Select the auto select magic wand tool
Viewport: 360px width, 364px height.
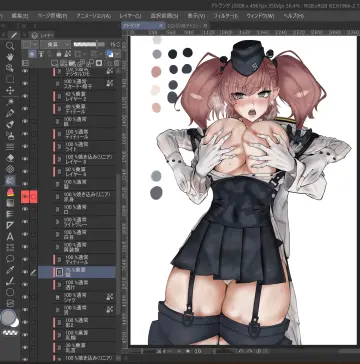(10, 102)
